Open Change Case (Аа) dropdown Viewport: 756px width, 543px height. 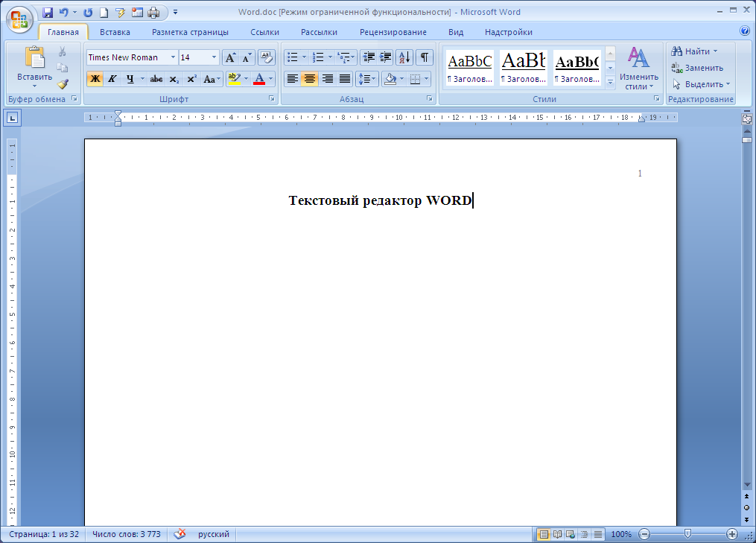point(212,79)
